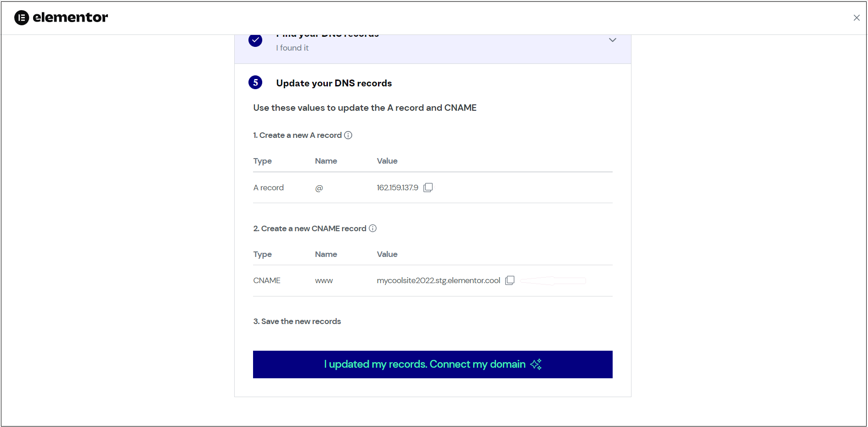This screenshot has width=868, height=427.
Task: Click 'Save the new records' step text
Action: coord(297,321)
